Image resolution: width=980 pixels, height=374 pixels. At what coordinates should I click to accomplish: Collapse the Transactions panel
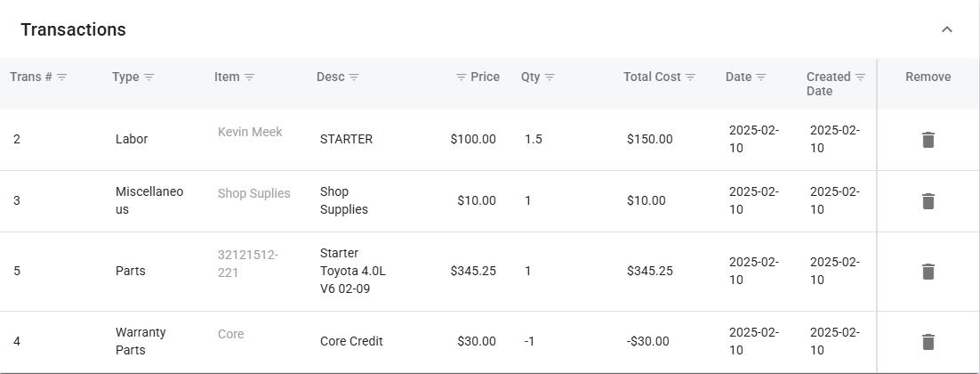(947, 29)
